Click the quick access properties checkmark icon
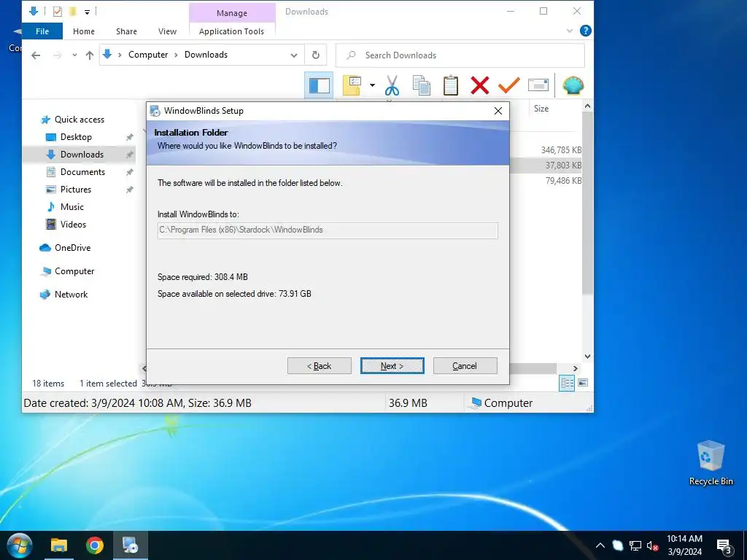This screenshot has width=747, height=560. (58, 12)
